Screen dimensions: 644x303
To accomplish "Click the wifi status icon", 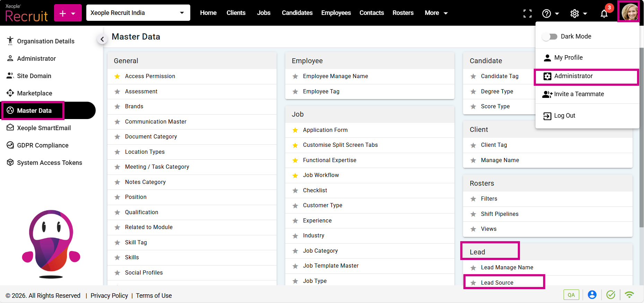I will coord(629,295).
